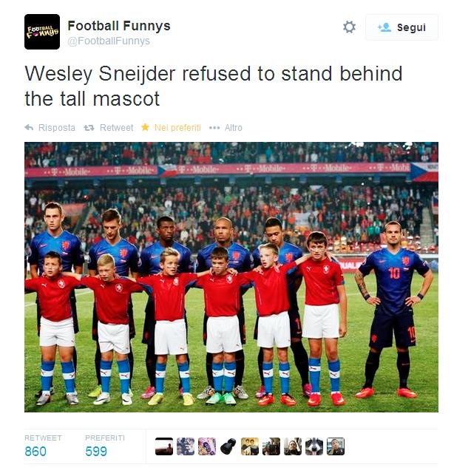Viewport: 471px width, 476px height.
Task: Open the Football Funnys display name link
Action: coord(119,26)
